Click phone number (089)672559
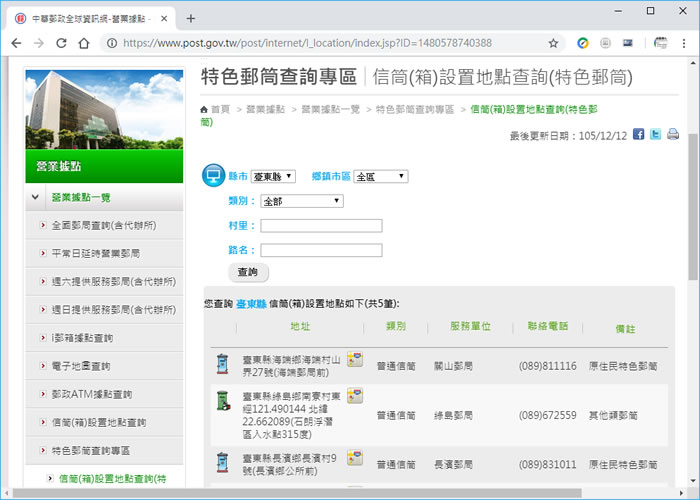The height and width of the screenshot is (500, 700). pos(547,415)
